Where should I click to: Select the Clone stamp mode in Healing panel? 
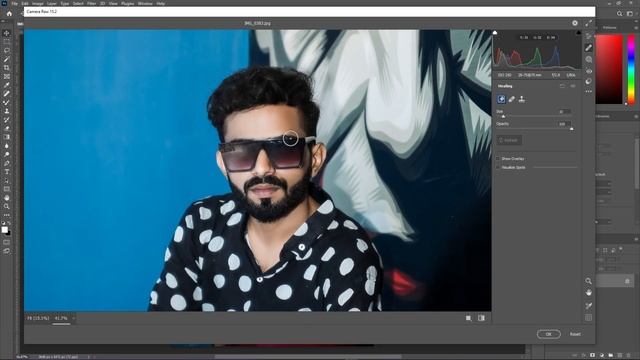coord(522,99)
